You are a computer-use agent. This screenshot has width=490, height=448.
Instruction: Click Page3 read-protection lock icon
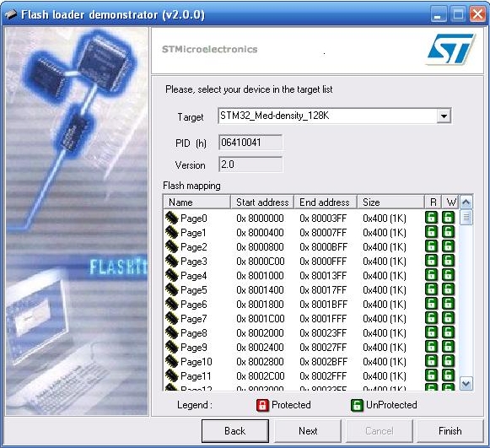pyautogui.click(x=431, y=261)
